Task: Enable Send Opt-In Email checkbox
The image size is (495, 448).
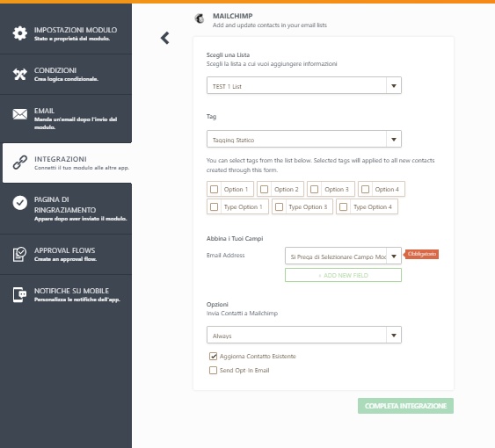Action: tap(213, 370)
